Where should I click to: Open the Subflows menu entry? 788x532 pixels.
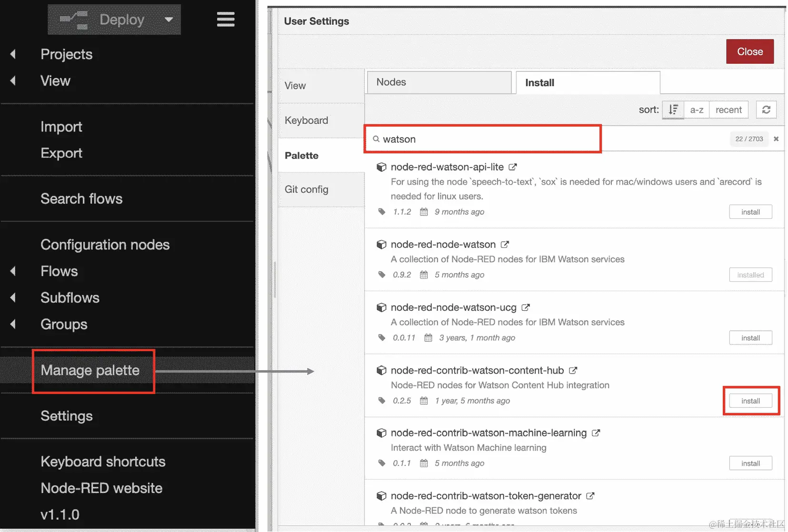(x=70, y=298)
